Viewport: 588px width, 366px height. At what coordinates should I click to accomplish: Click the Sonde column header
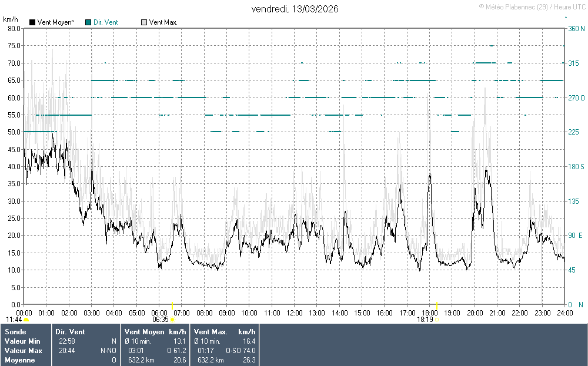point(15,332)
